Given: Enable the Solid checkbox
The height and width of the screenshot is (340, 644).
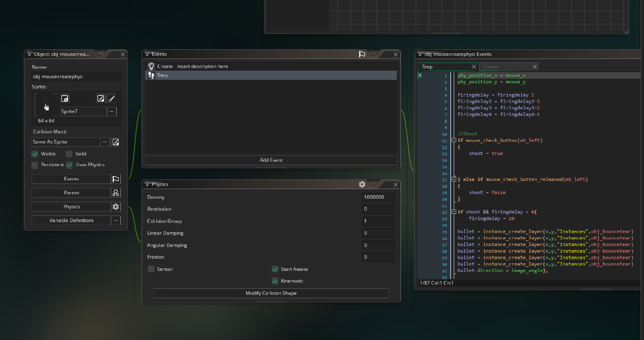Looking at the screenshot, I should pos(69,153).
